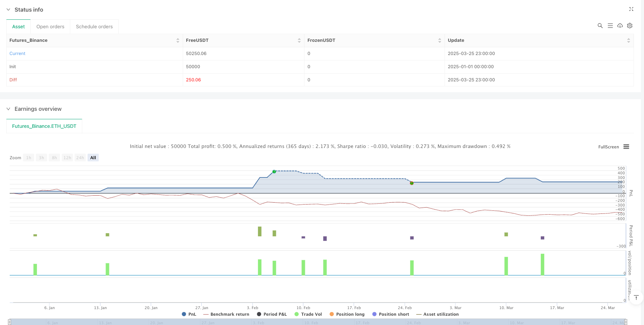Click the green marker on the PnL line
Screen dimensions: 644x325
point(274,172)
